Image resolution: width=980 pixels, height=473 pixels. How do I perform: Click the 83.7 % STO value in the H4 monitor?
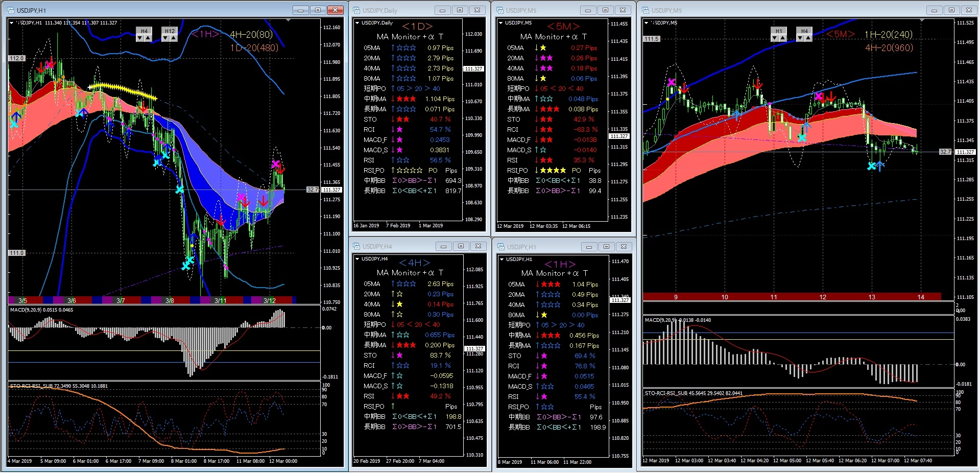click(x=440, y=356)
